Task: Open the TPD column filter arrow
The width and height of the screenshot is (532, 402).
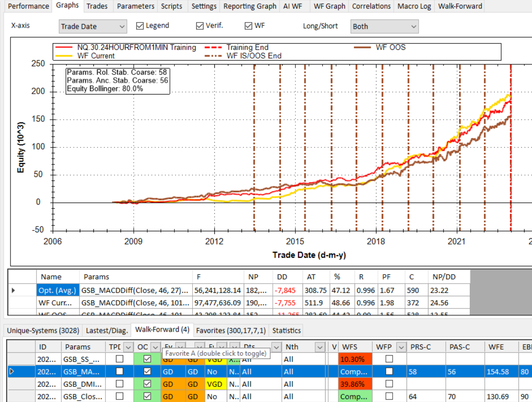Action: 128,347
